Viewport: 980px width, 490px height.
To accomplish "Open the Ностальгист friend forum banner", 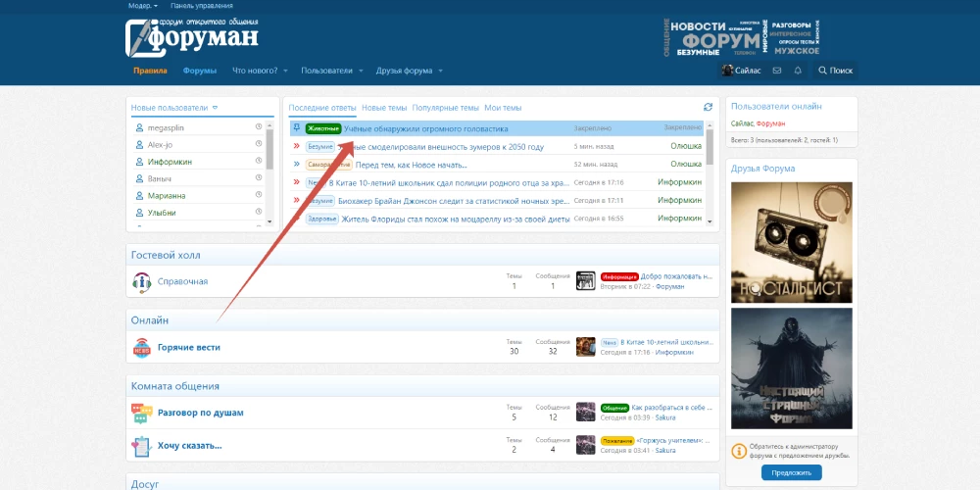I will coord(791,242).
